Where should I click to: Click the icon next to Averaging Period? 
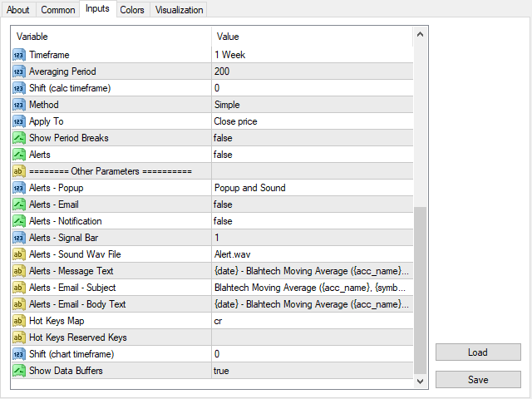click(19, 71)
